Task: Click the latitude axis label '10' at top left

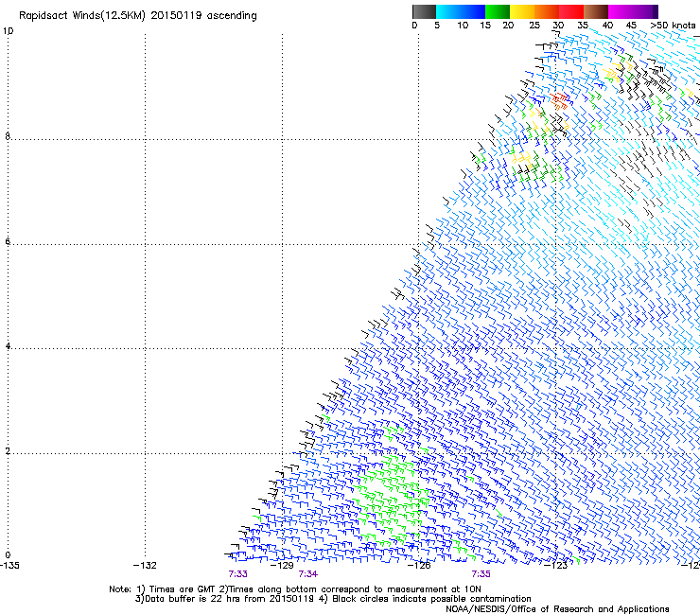Action: [8, 31]
